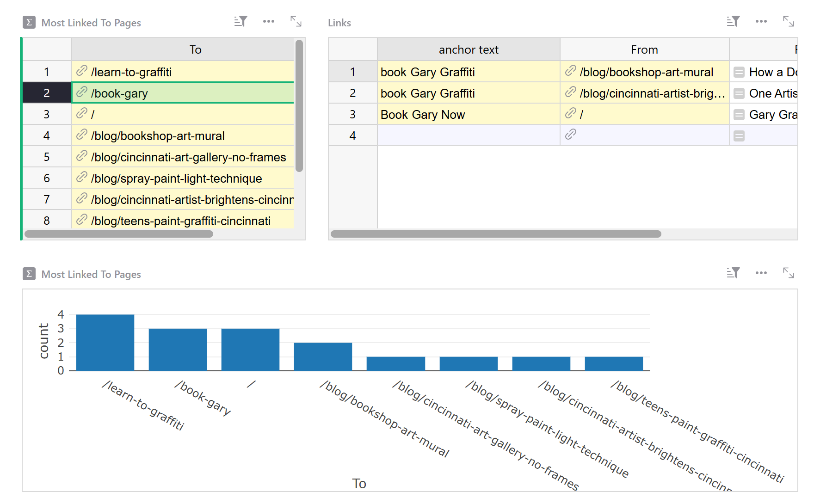Click 'Book Gary Now' anchor text cell
The width and height of the screenshot is (814, 504).
pos(469,114)
